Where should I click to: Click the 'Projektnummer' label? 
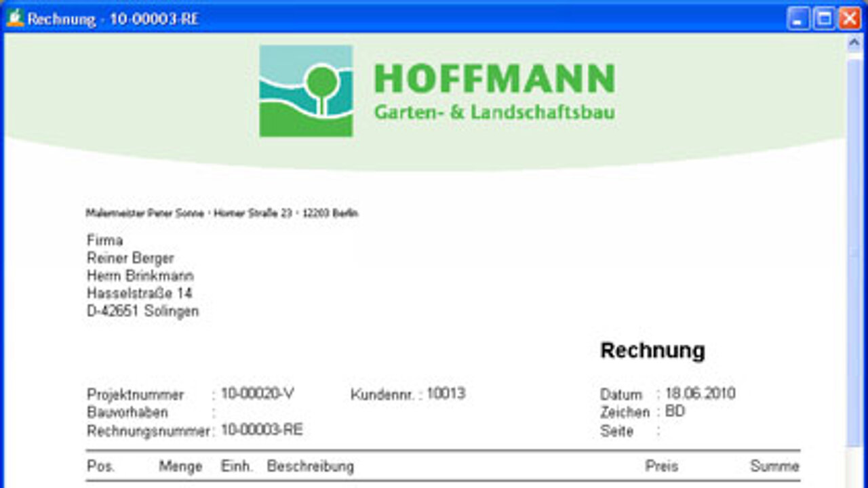tap(136, 394)
